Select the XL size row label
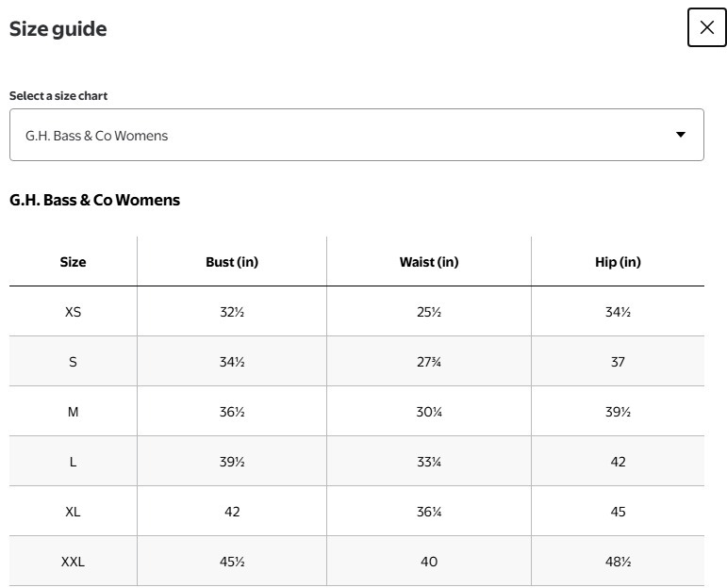Viewport: 727px width, 588px height. [73, 512]
